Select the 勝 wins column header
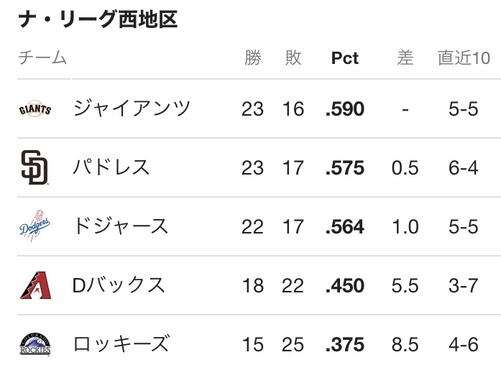Screen dimensions: 501x370 pos(253,58)
